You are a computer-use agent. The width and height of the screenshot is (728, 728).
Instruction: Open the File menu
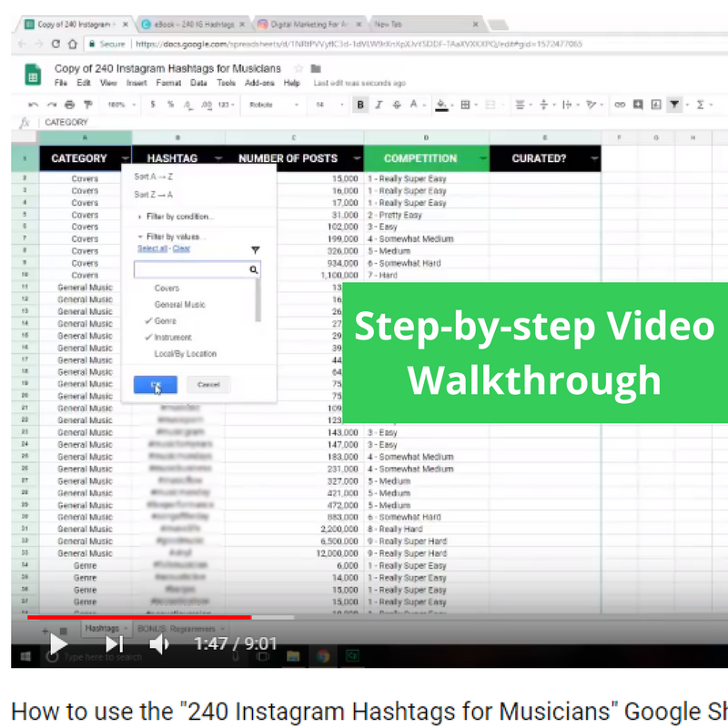(x=60, y=83)
